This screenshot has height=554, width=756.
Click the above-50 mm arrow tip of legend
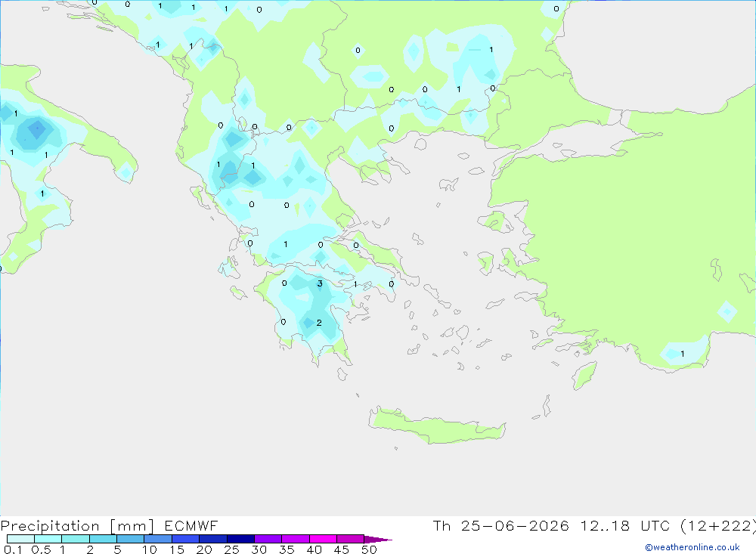tap(377, 540)
